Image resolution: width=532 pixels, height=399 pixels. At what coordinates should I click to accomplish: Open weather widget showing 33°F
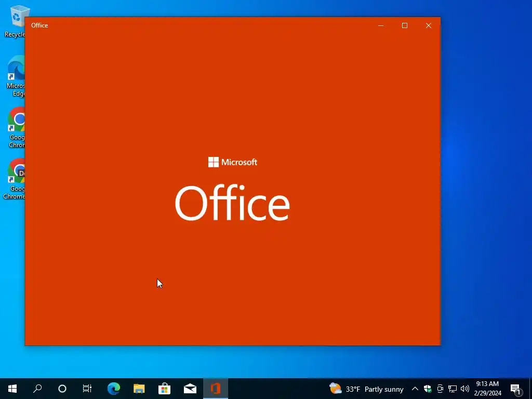tap(366, 389)
